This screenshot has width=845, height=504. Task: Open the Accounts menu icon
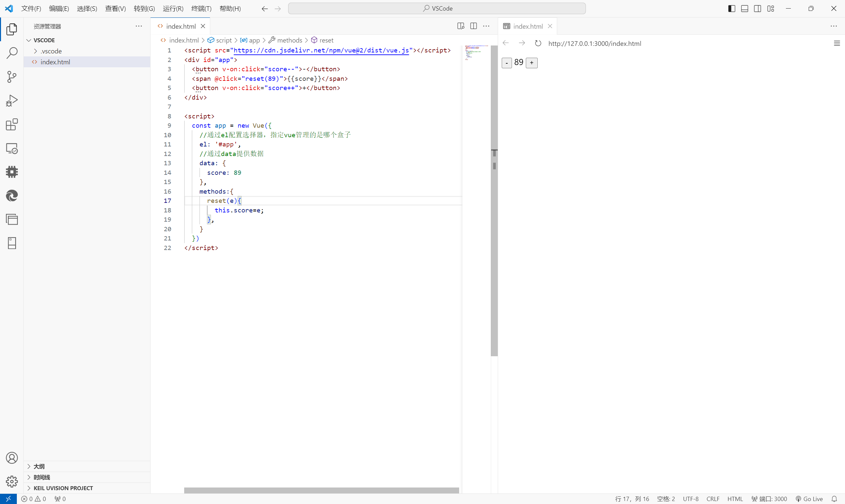(x=12, y=458)
